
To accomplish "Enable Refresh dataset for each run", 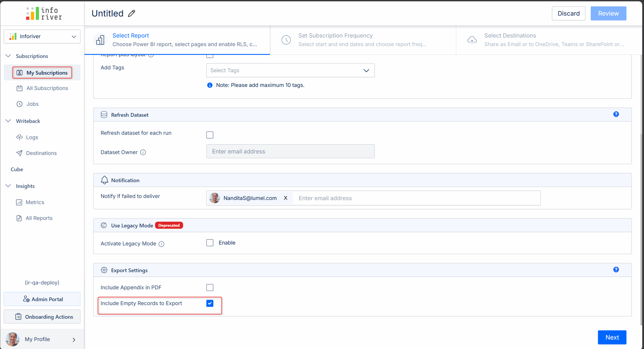I will click(210, 135).
